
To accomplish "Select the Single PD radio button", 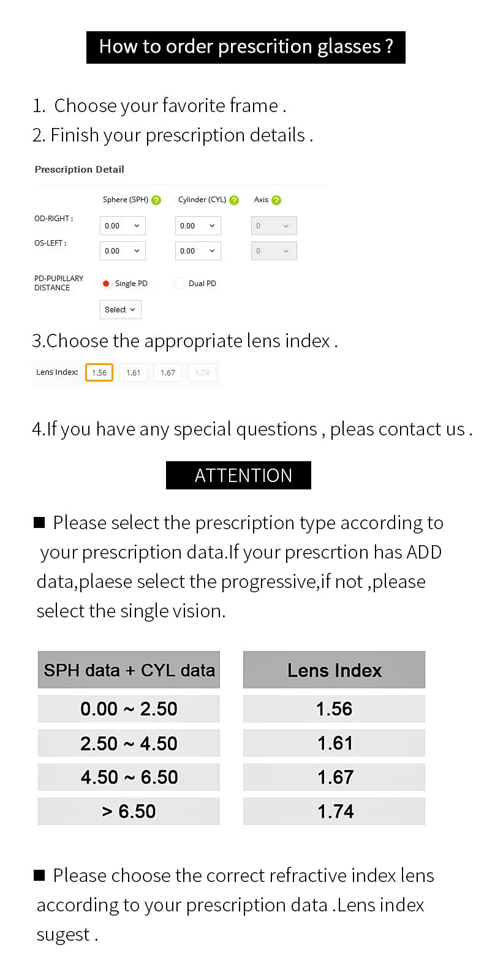I will 106,284.
